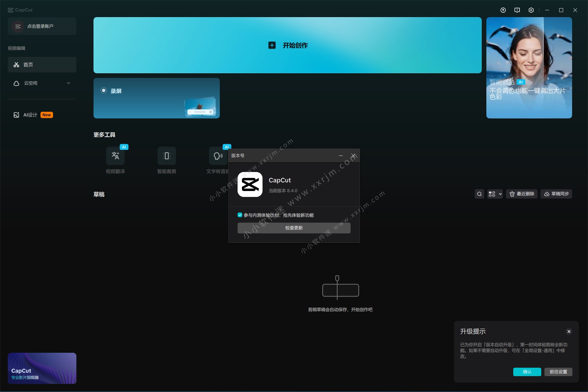
Task: Open the text-to-speech tool icon
Action: coord(218,156)
